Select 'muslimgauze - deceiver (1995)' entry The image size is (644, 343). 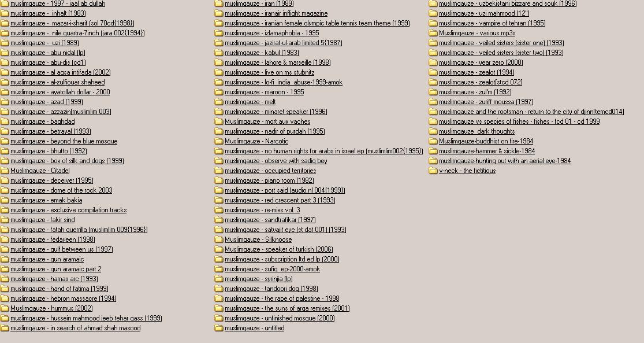pos(52,180)
